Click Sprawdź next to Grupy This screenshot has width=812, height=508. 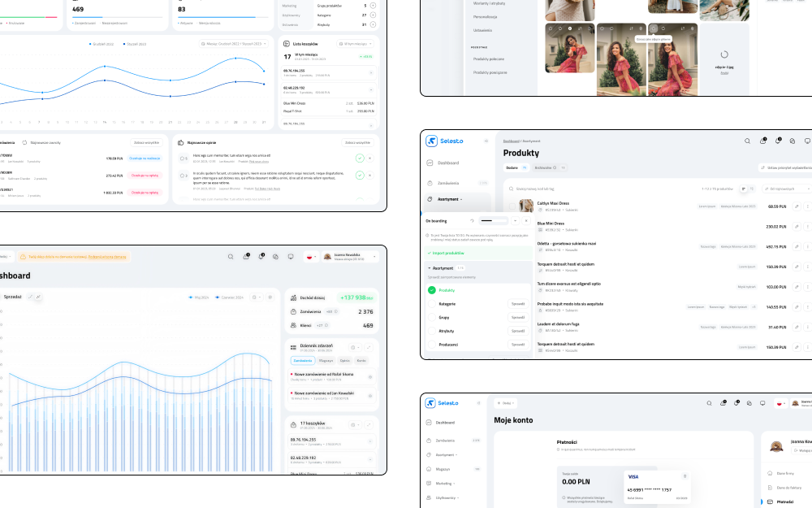click(x=517, y=318)
